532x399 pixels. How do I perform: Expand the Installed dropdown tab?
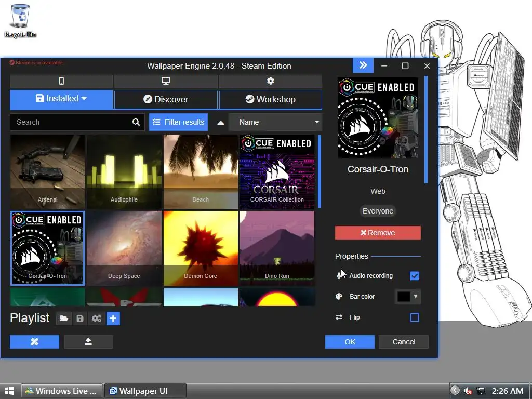(61, 99)
